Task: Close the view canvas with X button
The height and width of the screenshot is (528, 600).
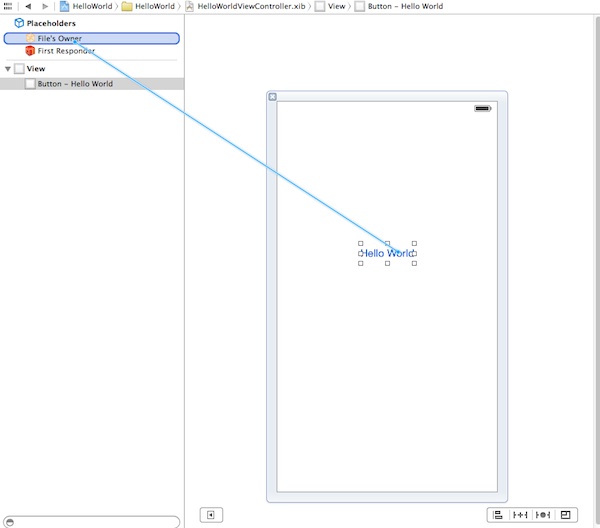Action: click(273, 97)
